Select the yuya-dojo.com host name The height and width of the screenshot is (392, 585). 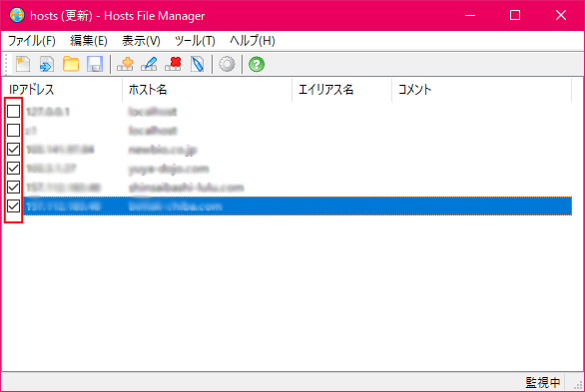(x=169, y=169)
